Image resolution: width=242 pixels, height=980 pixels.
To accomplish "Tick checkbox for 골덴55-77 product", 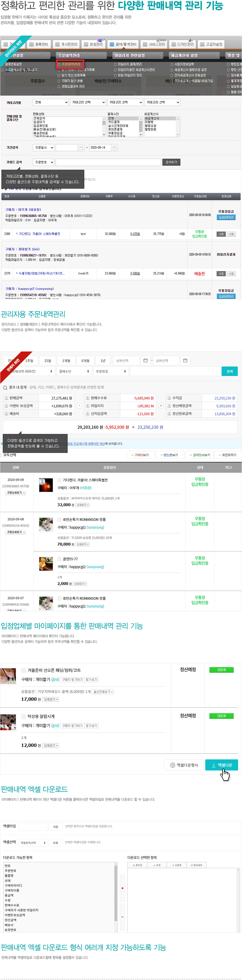I will click(x=60, y=559).
